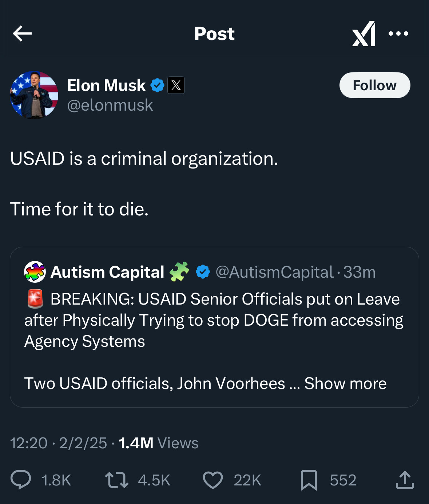Open the @AutismCapital handle
This screenshot has width=429, height=504.
click(274, 272)
